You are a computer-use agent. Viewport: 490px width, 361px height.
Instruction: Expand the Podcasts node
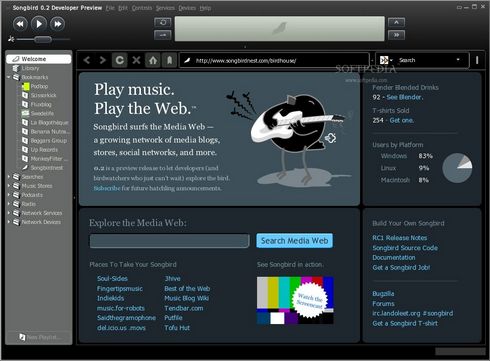pos(9,195)
